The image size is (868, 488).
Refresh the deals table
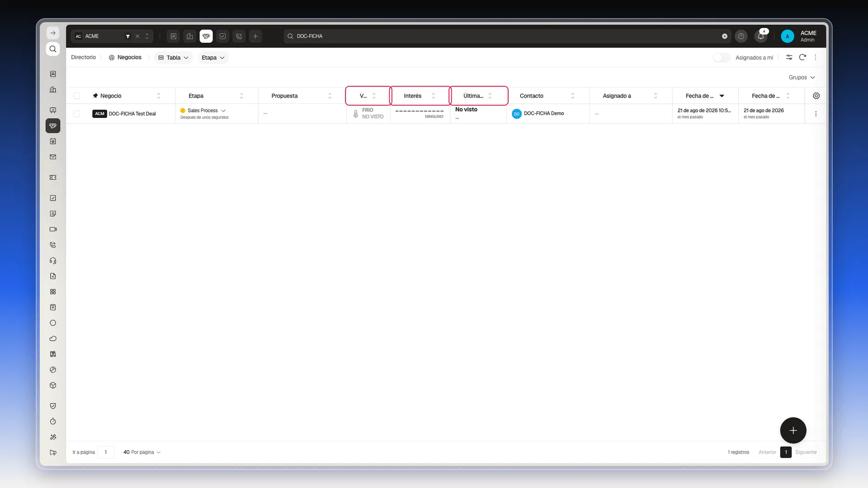point(802,57)
